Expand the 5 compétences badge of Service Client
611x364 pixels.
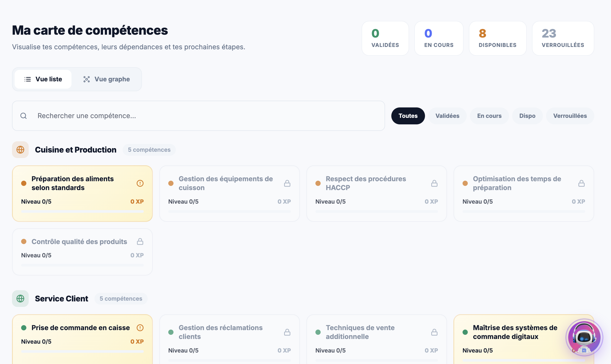pos(121,299)
